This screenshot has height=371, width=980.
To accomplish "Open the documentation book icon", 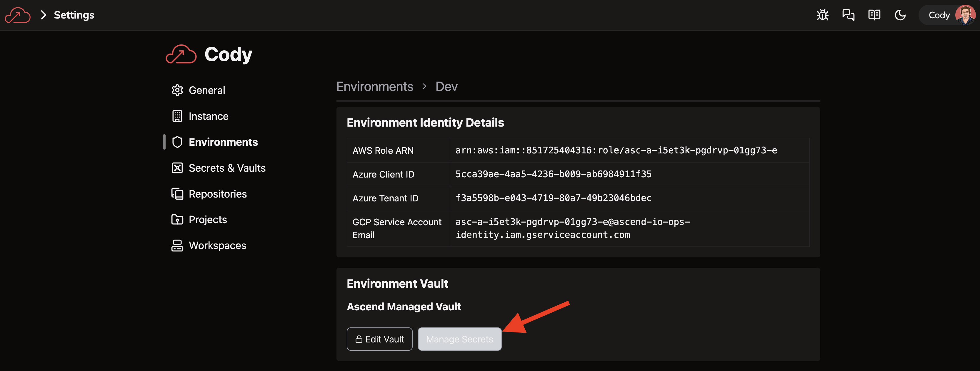I will [874, 15].
